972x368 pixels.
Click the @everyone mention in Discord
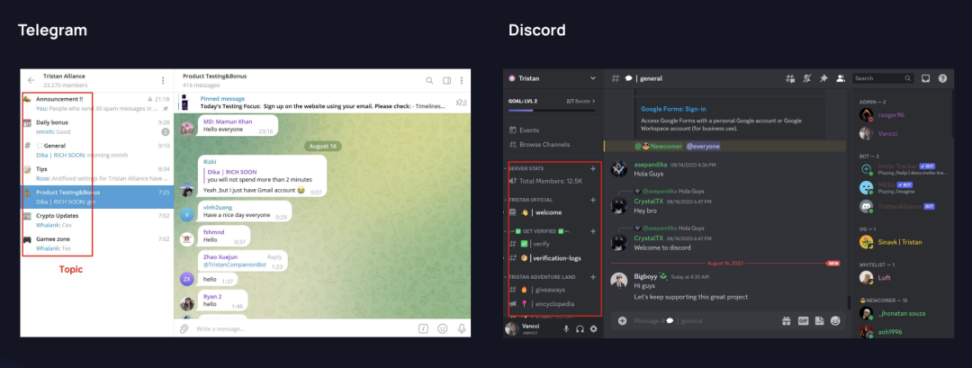pyautogui.click(x=703, y=146)
